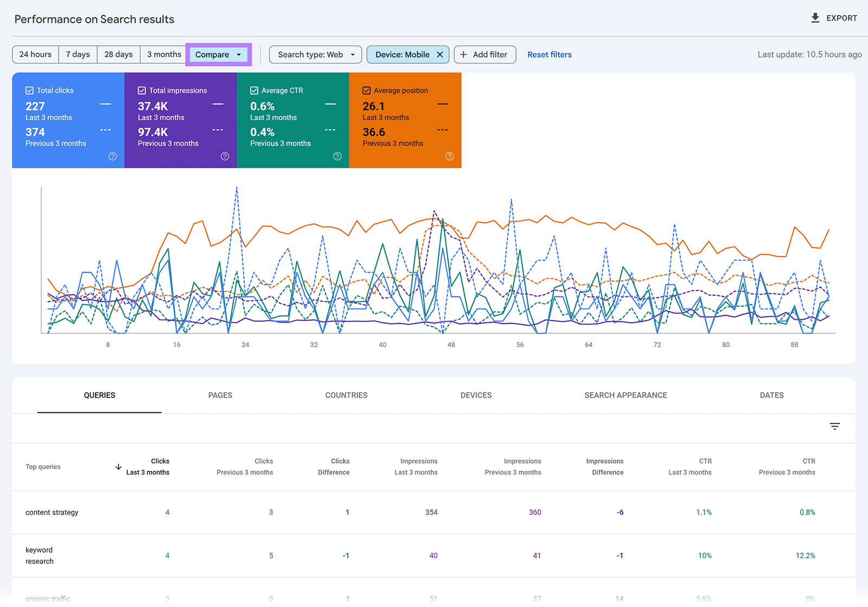Select the 28 days date range
This screenshot has height=607, width=868.
[118, 54]
